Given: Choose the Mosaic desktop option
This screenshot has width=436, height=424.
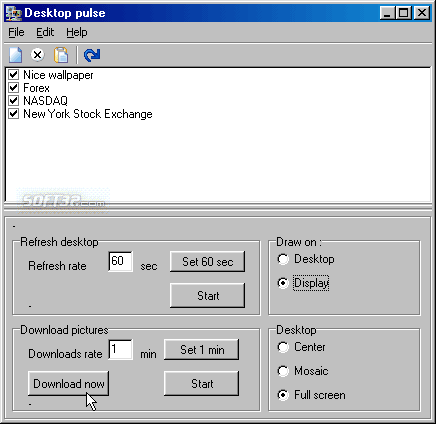Looking at the screenshot, I should [283, 371].
